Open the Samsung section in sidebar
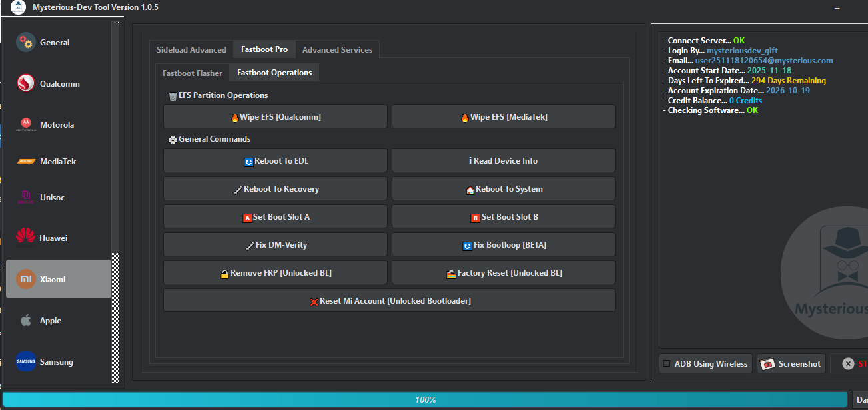Image resolution: width=868 pixels, height=410 pixels. (58, 361)
